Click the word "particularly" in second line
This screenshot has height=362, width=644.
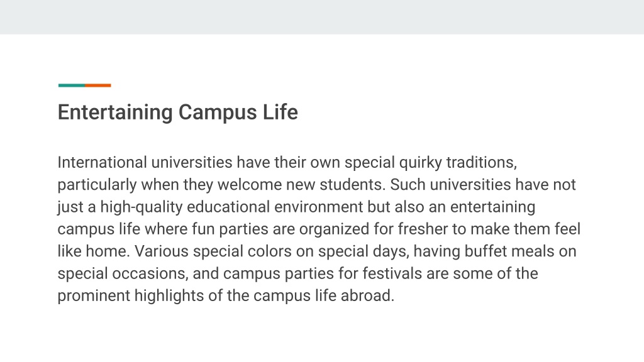tap(97, 185)
